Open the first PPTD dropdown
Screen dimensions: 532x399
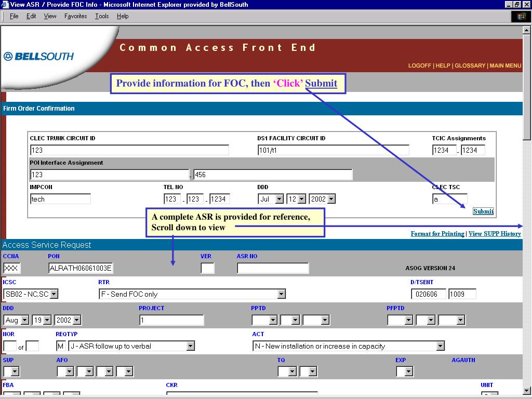264,320
